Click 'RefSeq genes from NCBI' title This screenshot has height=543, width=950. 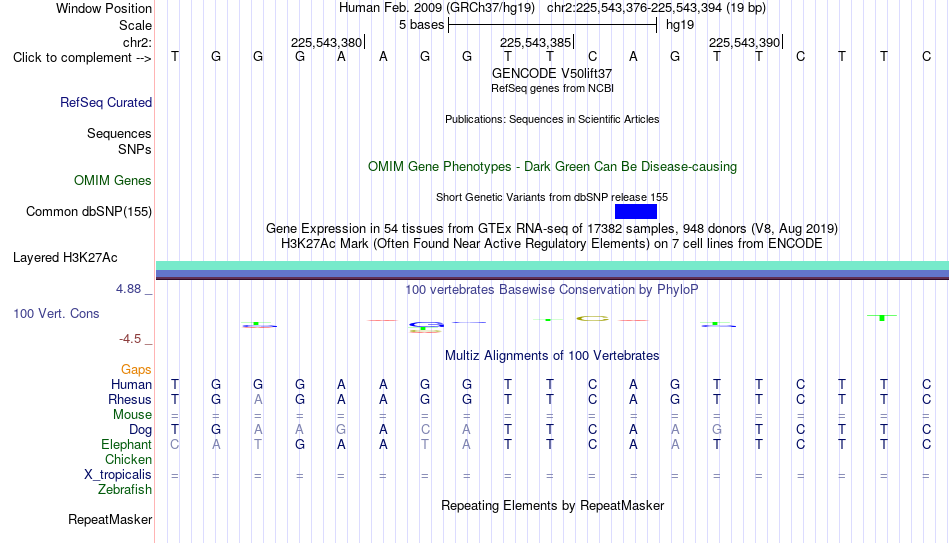(552, 88)
